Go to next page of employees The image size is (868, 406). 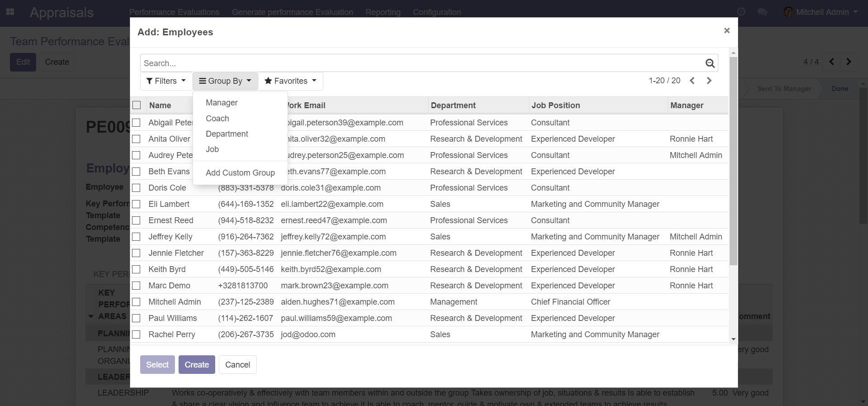pos(709,81)
